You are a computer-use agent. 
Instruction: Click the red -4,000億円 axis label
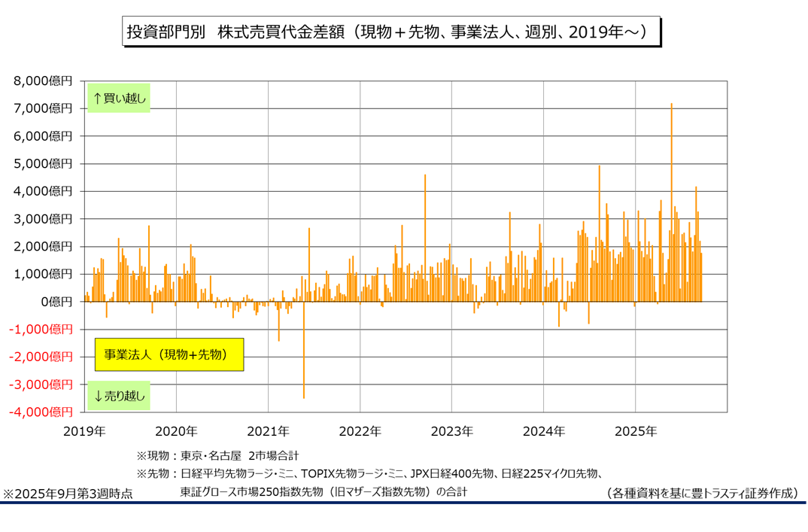click(x=39, y=412)
